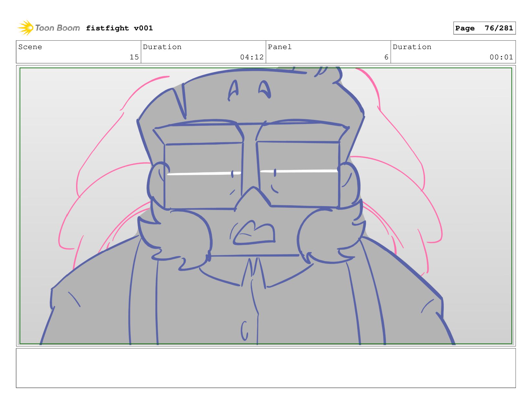The height and width of the screenshot is (412, 532).
Task: Click the panel number '6'
Action: pos(386,57)
